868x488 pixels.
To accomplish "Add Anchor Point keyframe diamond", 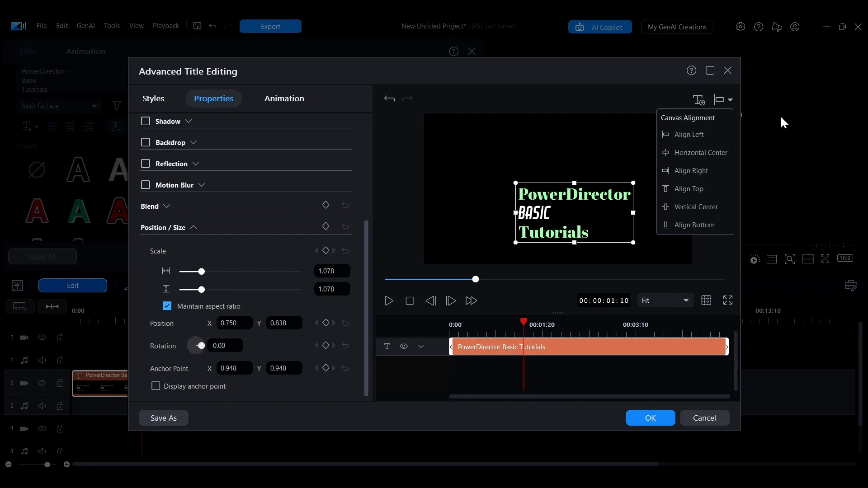I will pyautogui.click(x=325, y=368).
